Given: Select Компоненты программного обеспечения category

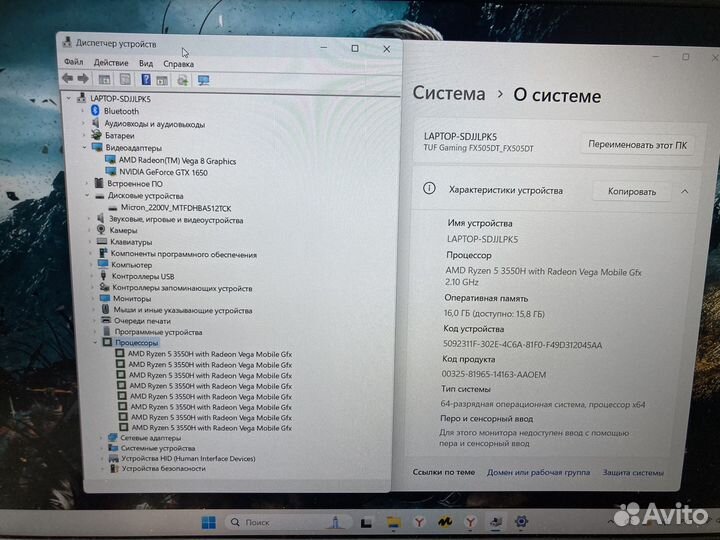Looking at the screenshot, I should coord(184,254).
